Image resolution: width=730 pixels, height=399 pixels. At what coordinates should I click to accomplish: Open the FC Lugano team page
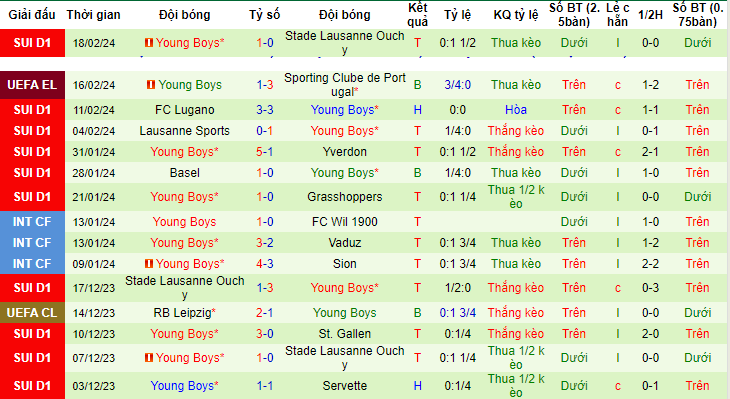[x=185, y=110]
